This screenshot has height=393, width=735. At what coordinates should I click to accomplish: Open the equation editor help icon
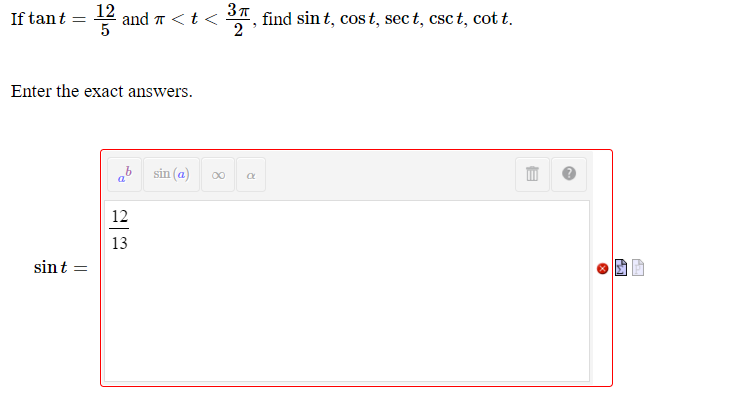point(569,174)
